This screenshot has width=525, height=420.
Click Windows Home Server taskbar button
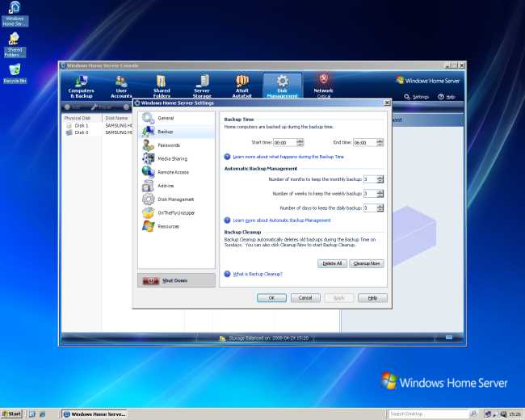pyautogui.click(x=94, y=414)
